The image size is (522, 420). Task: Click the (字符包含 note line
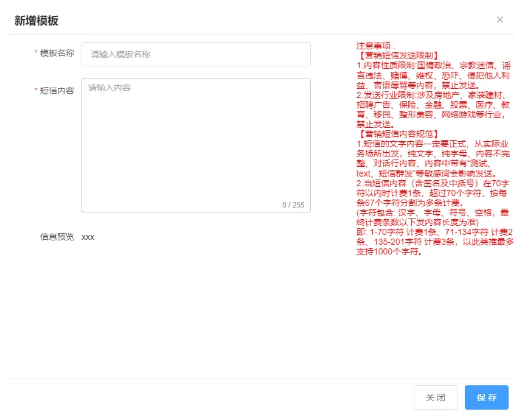[433, 217]
